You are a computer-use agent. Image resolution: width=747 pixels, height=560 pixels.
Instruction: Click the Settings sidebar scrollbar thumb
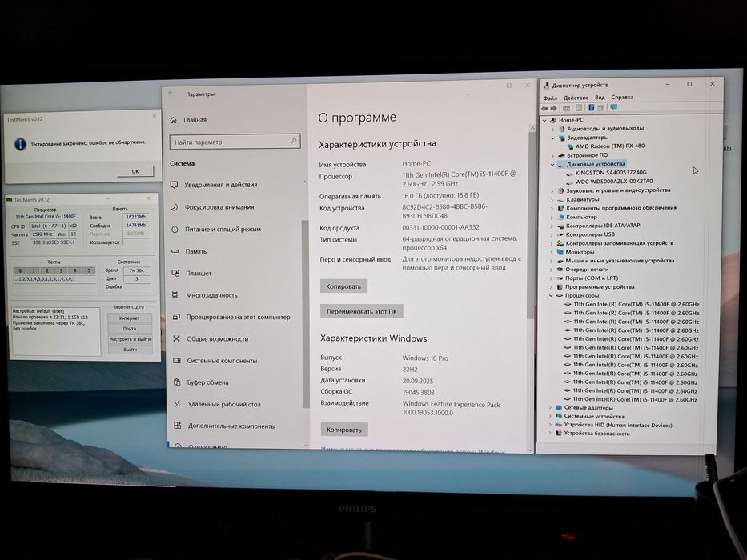click(x=305, y=313)
